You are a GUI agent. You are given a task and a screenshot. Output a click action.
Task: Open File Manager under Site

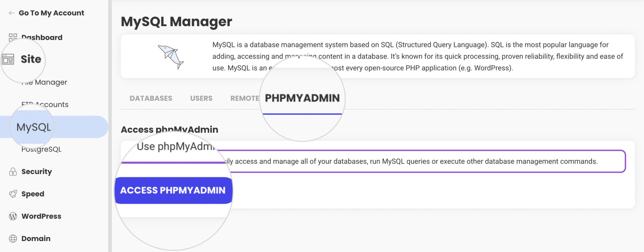click(44, 82)
